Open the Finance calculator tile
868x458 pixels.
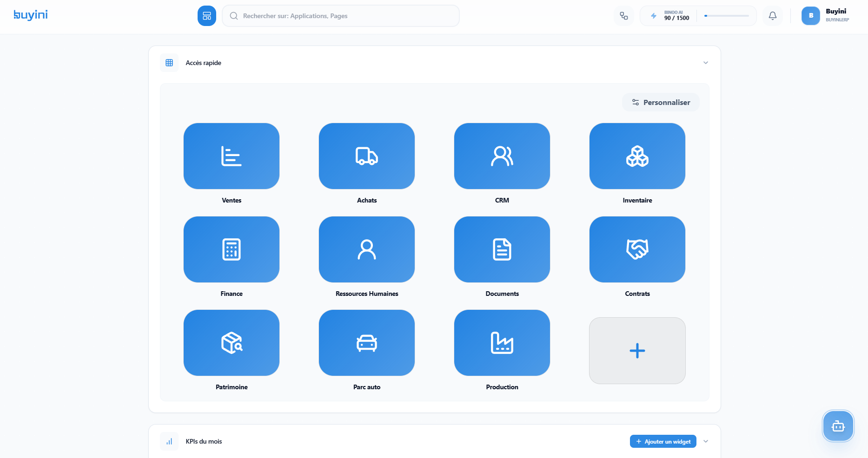pos(232,249)
